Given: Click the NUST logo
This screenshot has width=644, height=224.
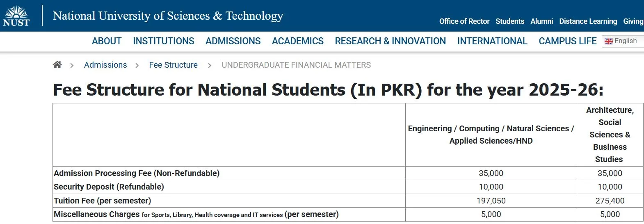Looking at the screenshot, I should tap(16, 16).
